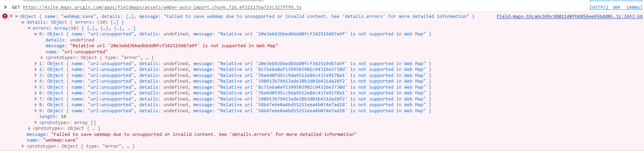Expand the GET network request row
This screenshot has height=153, width=644.
[x=6, y=7]
